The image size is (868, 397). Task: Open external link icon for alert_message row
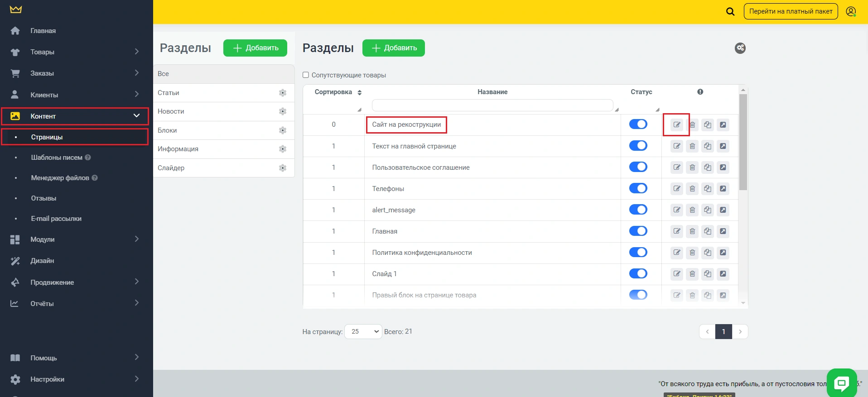tap(723, 210)
